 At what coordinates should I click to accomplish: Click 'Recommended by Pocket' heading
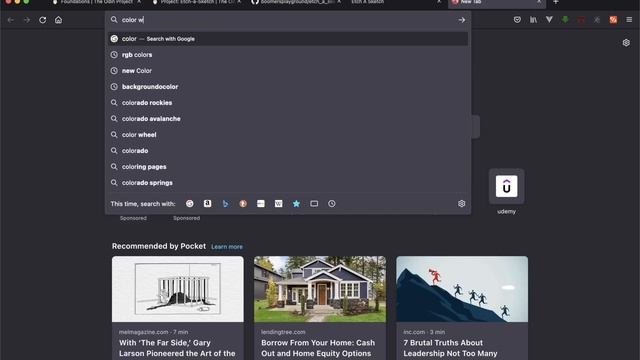point(159,246)
